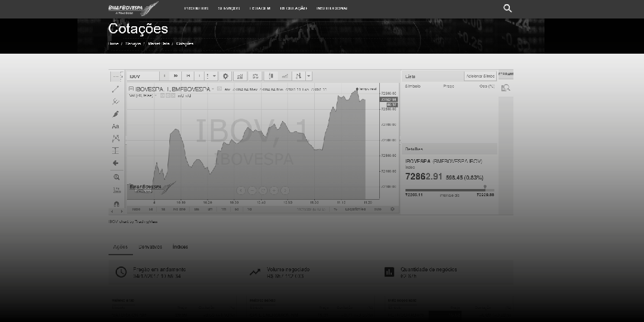This screenshot has height=322, width=644.
Task: Click the Quantidade de negócios bar icon
Action: (389, 272)
